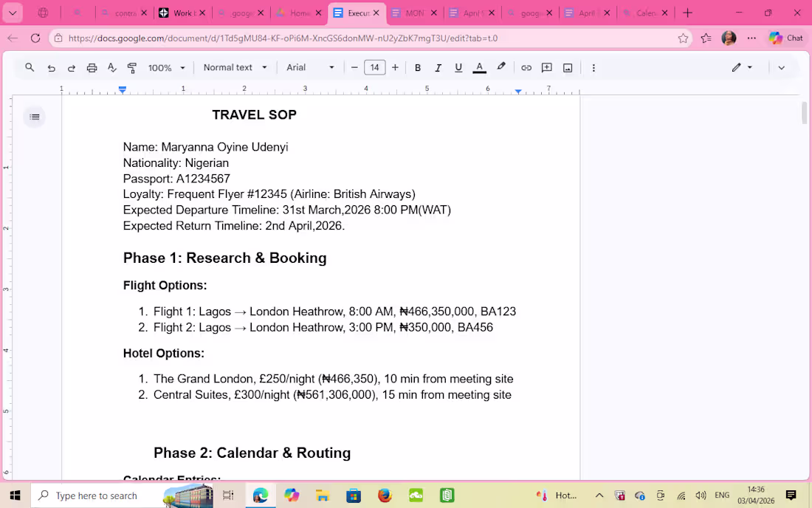Toggle italic formatting
Viewport: 812px width, 508px height.
click(438, 67)
